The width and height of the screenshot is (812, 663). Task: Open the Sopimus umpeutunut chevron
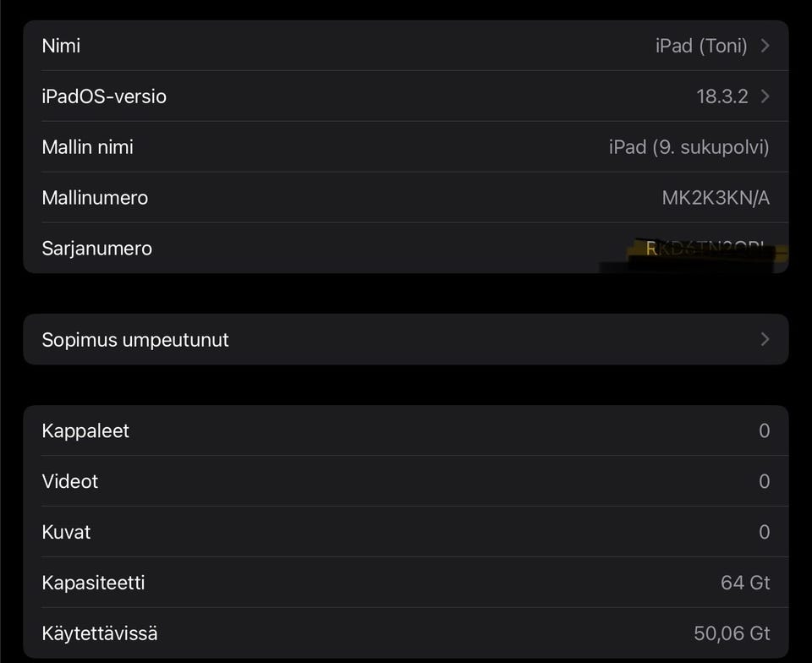click(765, 339)
